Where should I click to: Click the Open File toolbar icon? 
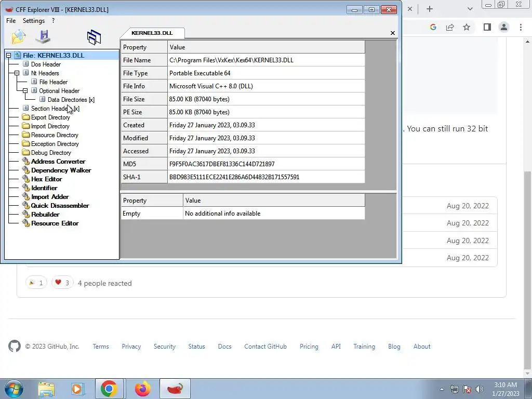19,37
